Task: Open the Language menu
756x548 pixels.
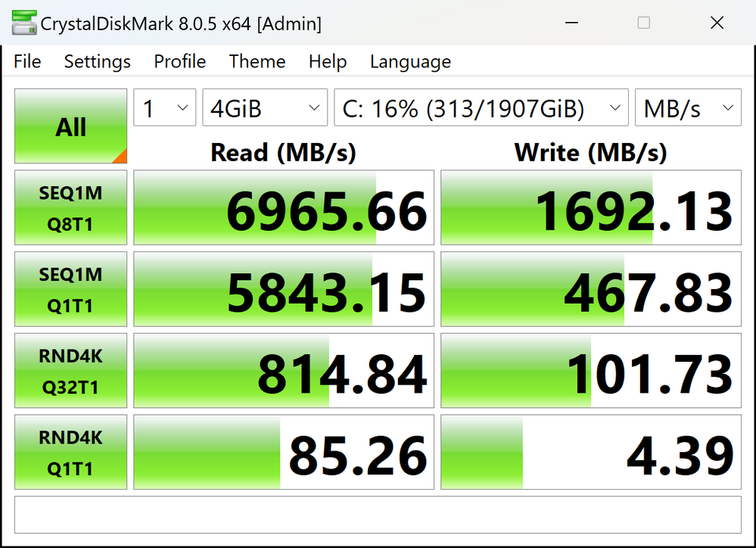Action: coord(410,62)
